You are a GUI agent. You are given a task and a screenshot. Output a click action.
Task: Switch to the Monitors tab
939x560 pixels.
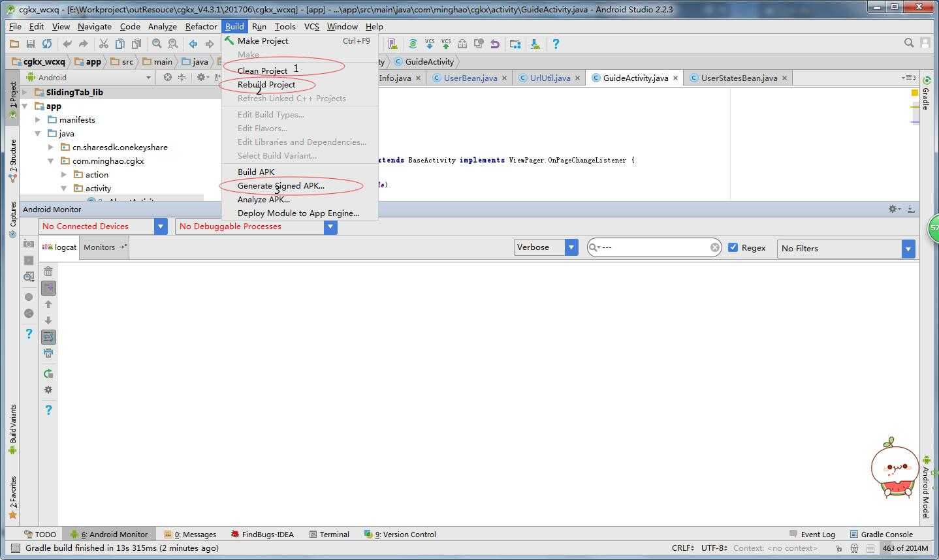pos(104,247)
